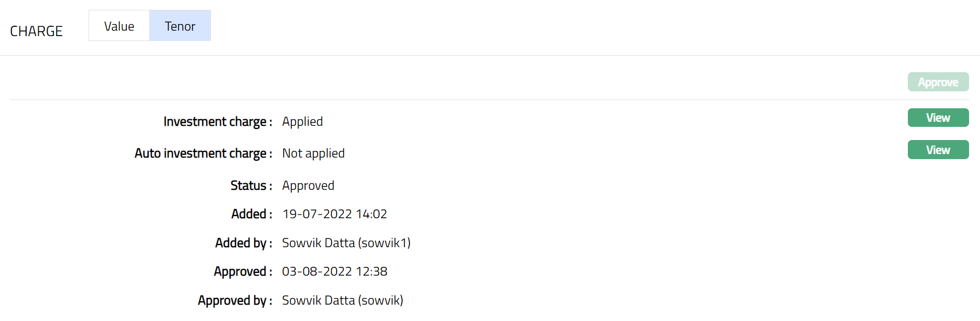Screen dimensions: 980x321
Task: Click the "Approved by :" field label
Action: [234, 300]
